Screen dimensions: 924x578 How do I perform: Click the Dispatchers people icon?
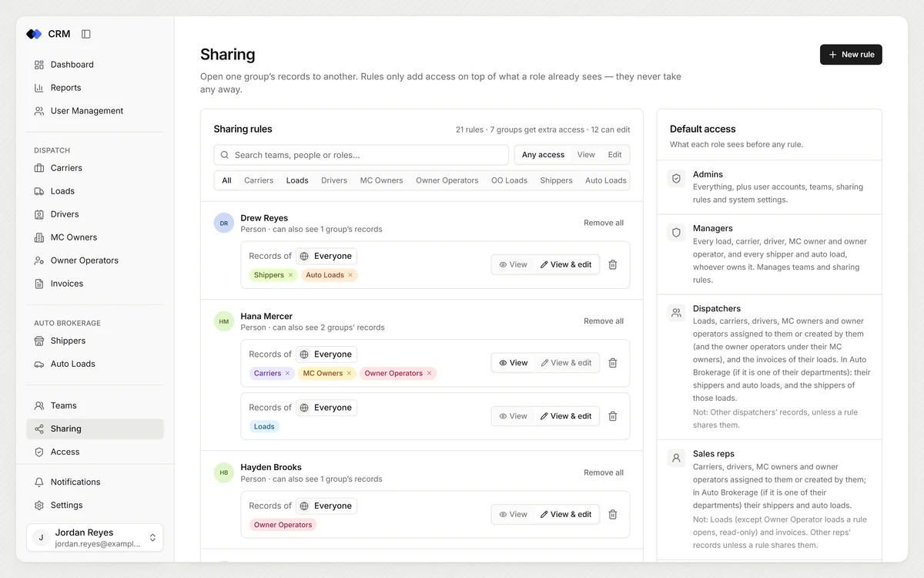[676, 313]
